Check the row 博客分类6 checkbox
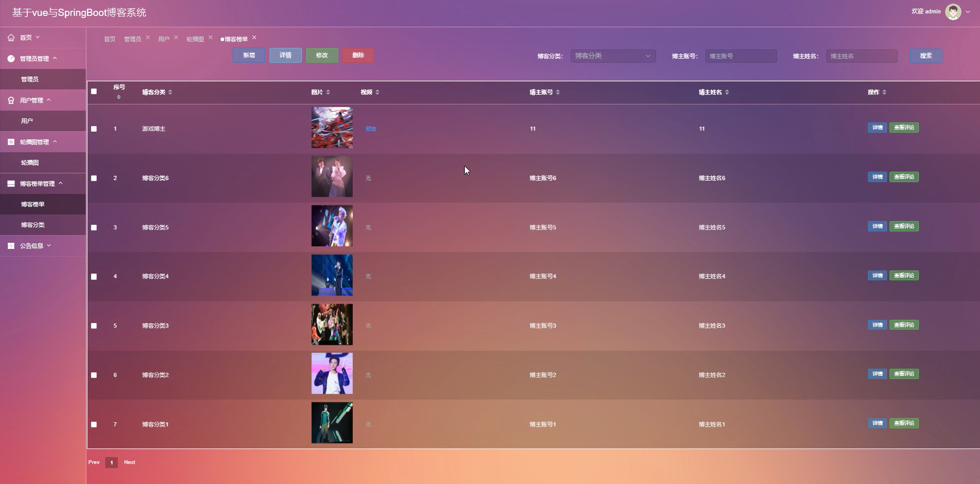This screenshot has height=484, width=980. coord(94,178)
